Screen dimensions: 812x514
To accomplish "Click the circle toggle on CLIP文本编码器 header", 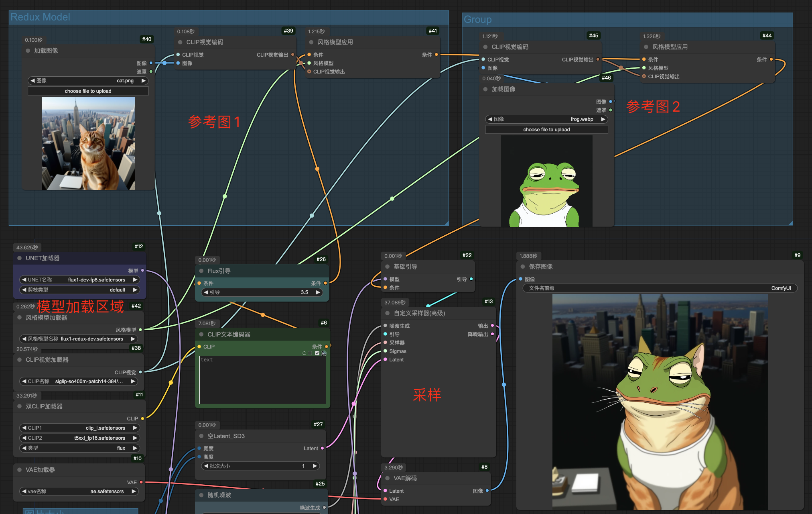I will coord(304,353).
